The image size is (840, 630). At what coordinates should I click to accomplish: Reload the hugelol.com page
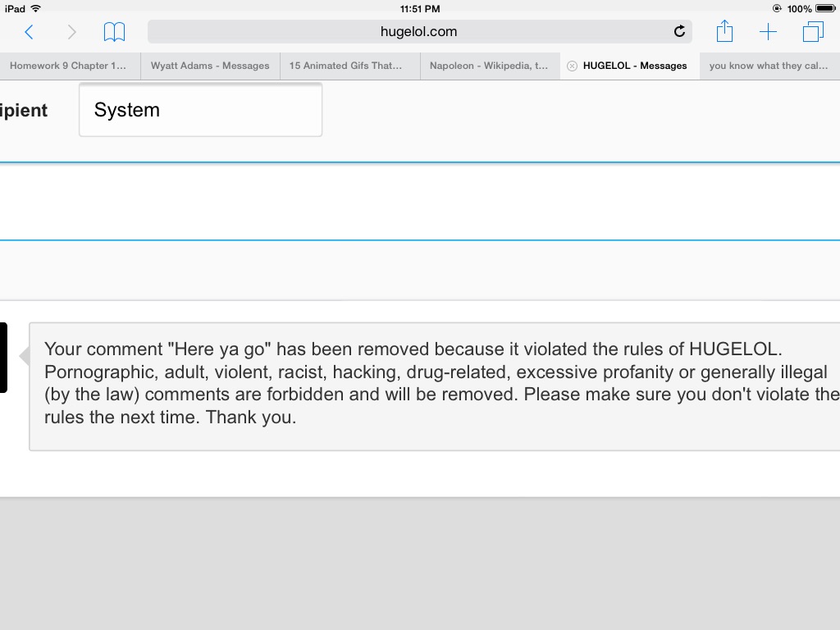(x=679, y=32)
